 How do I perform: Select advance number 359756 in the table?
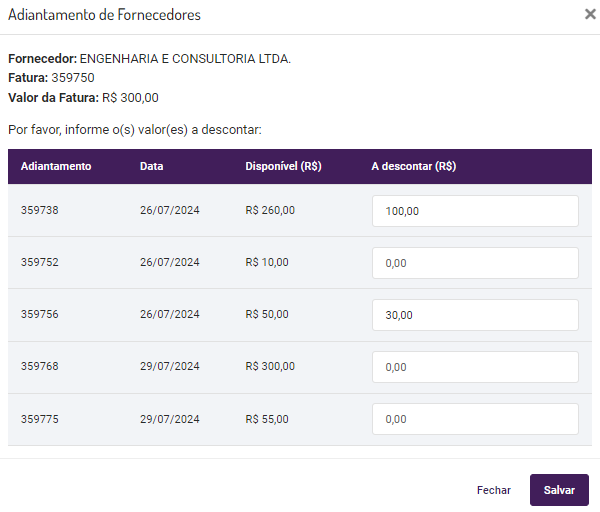40,314
